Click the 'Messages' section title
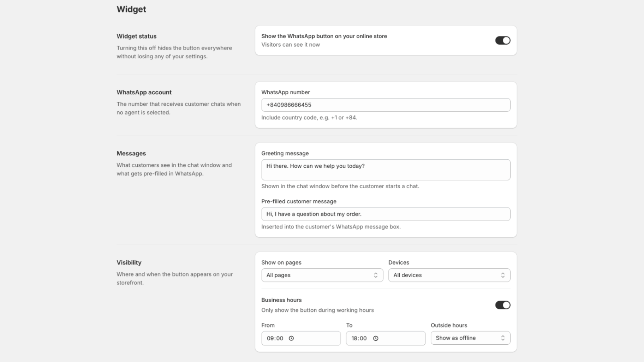Viewport: 644px width, 362px height. (x=131, y=153)
